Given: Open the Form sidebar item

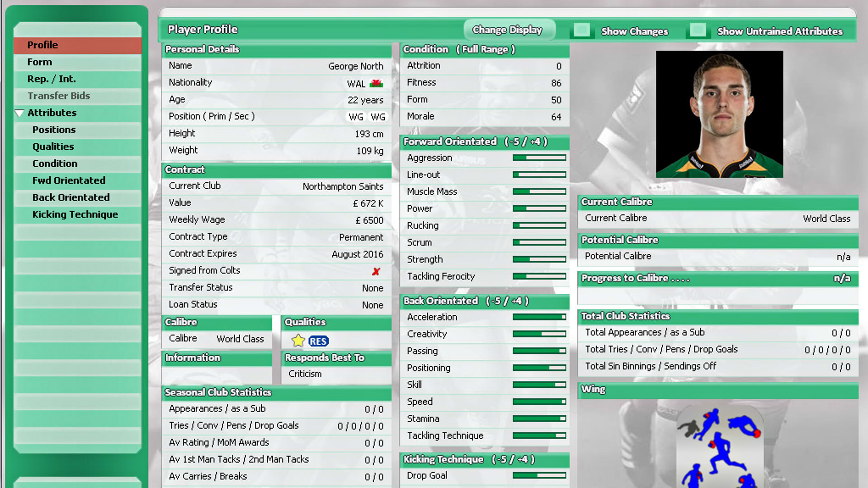Looking at the screenshot, I should [x=77, y=62].
